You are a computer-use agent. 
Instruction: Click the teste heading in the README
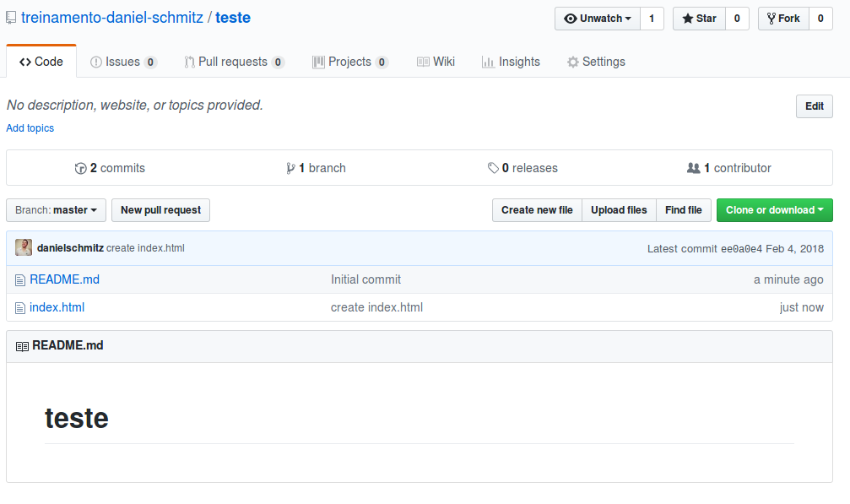(x=77, y=419)
